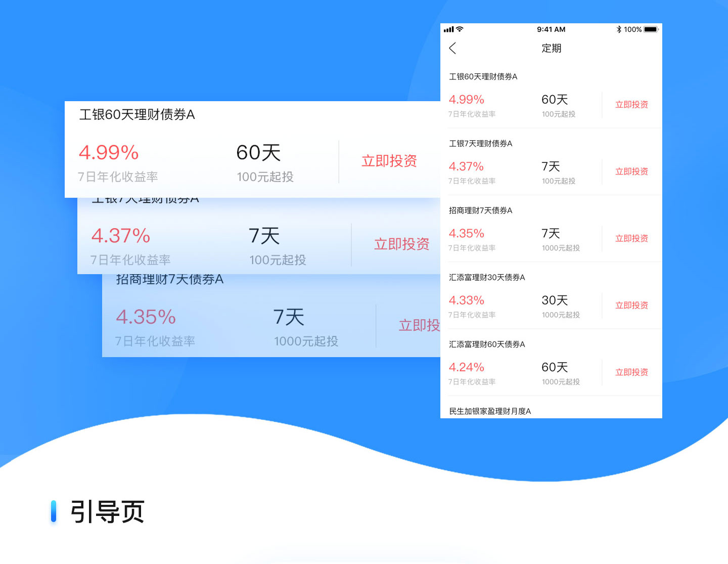Open 汇添富理财60天债券A product title
The image size is (728, 564).
(487, 344)
